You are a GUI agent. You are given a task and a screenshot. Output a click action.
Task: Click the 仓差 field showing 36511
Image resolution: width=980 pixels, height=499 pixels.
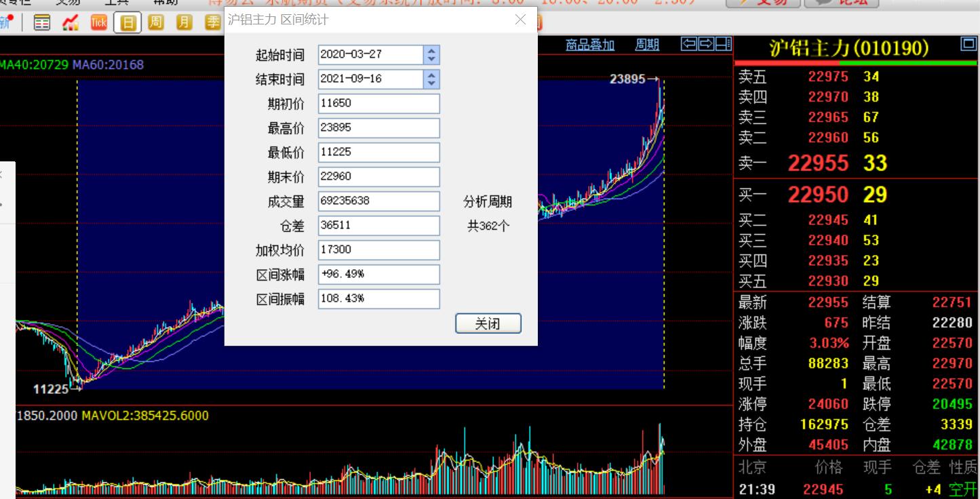click(378, 226)
